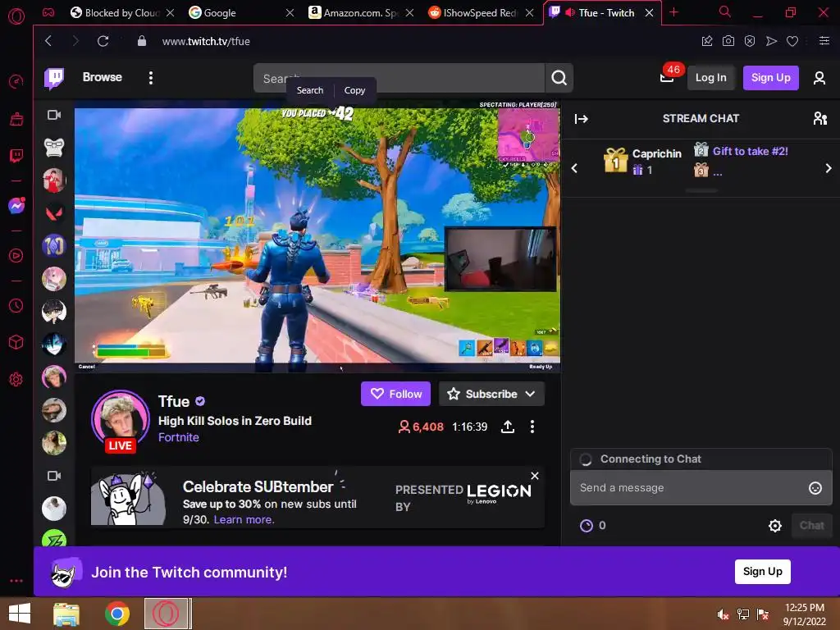Open Opera GX Control speedometer icon

[x=16, y=81]
